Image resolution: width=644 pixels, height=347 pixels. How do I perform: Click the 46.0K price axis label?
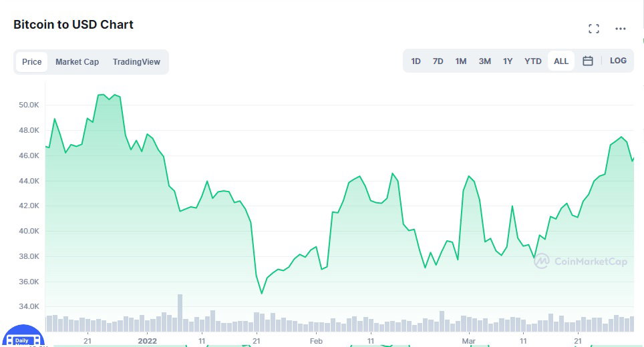[x=29, y=155]
